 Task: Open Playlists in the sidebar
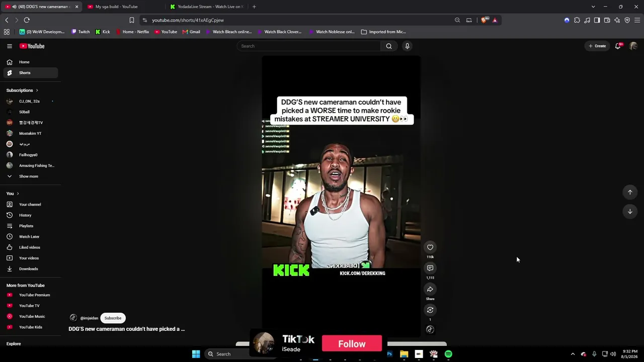pyautogui.click(x=31, y=226)
